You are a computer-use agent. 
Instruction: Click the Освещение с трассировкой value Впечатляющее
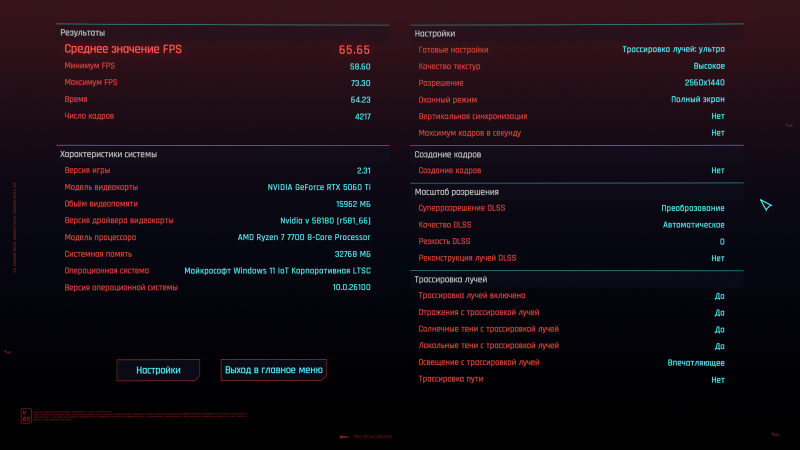pyautogui.click(x=696, y=363)
